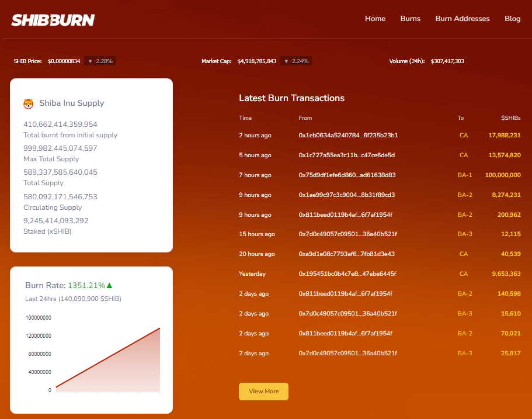The width and height of the screenshot is (532, 419).
Task: Click the burn rate area chart
Action: 108,360
